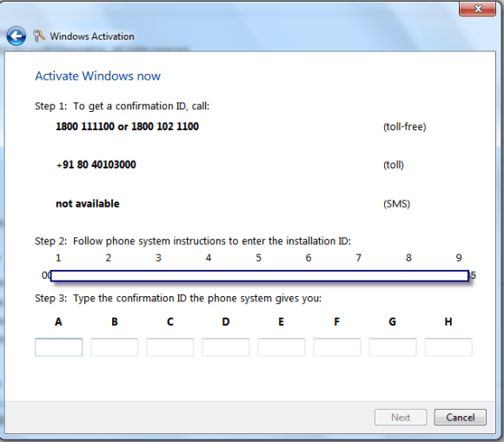The image size is (504, 442).
Task: Select the toll number +91 80 40103000
Action: pos(96,165)
